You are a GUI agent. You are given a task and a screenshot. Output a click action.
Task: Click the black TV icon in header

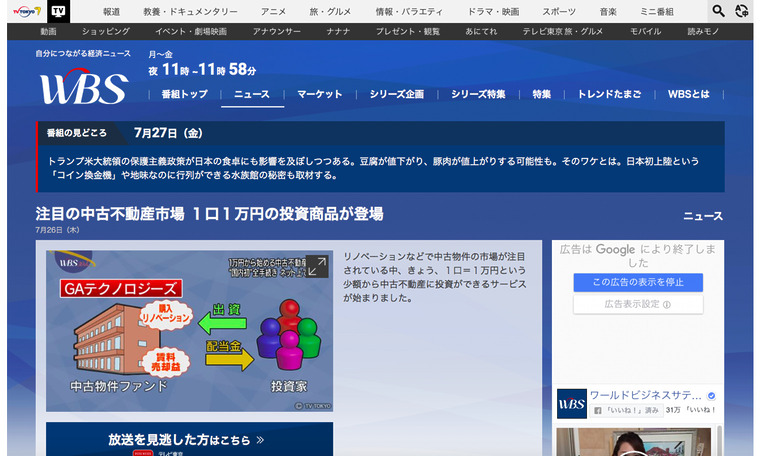tap(60, 11)
